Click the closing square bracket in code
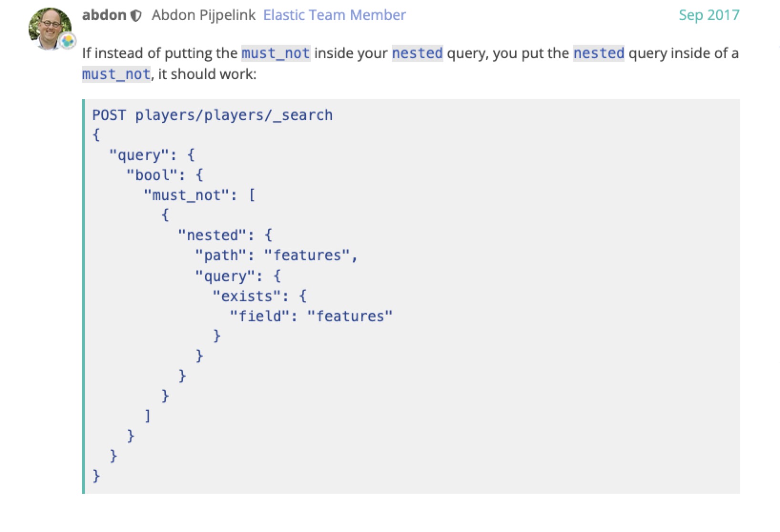This screenshot has height=532, width=780. coord(147,416)
